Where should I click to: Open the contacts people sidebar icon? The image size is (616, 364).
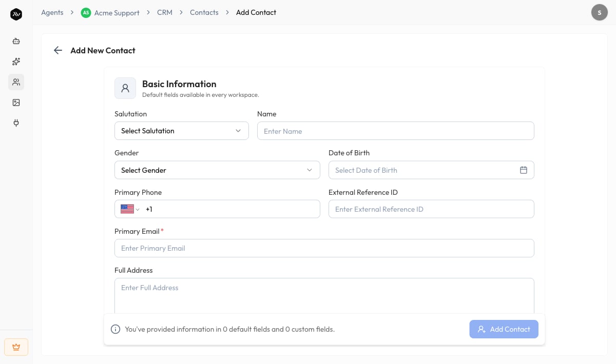[x=16, y=82]
